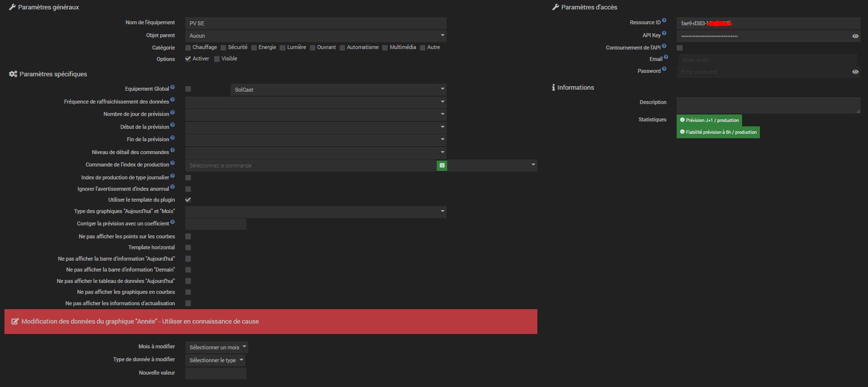The height and width of the screenshot is (387, 868).
Task: Click the prévision coefficient input field
Action: [x=216, y=224]
